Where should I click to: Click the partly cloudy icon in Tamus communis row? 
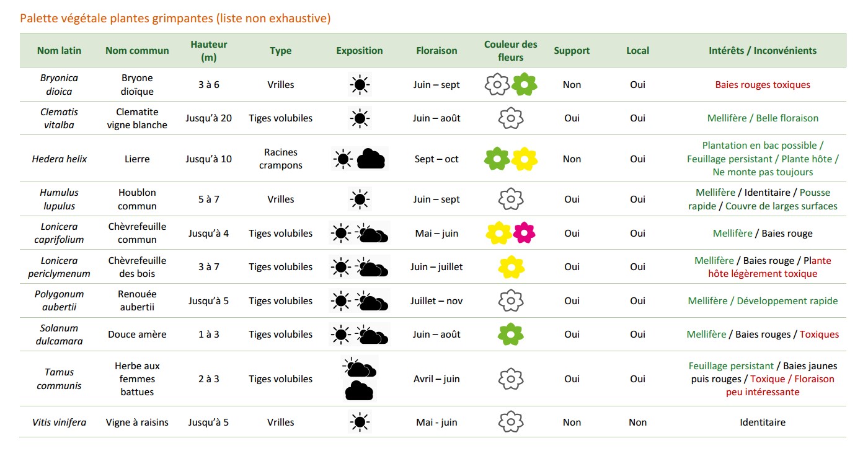pos(360,367)
